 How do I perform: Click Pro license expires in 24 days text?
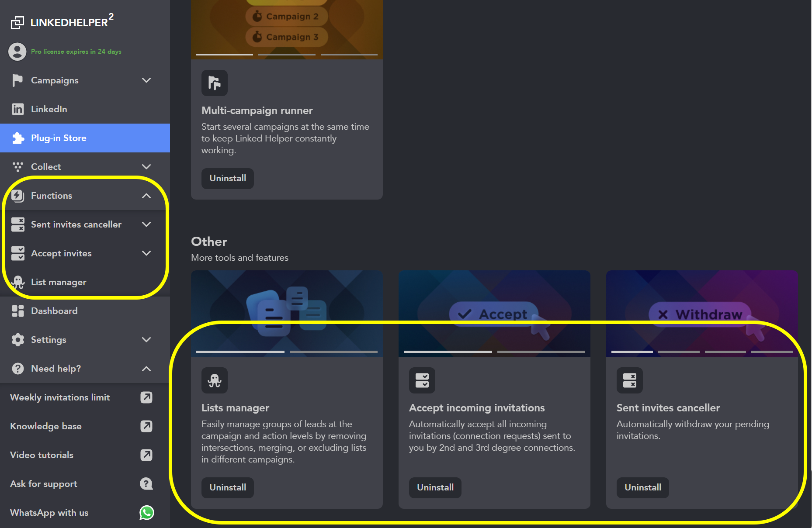point(76,52)
